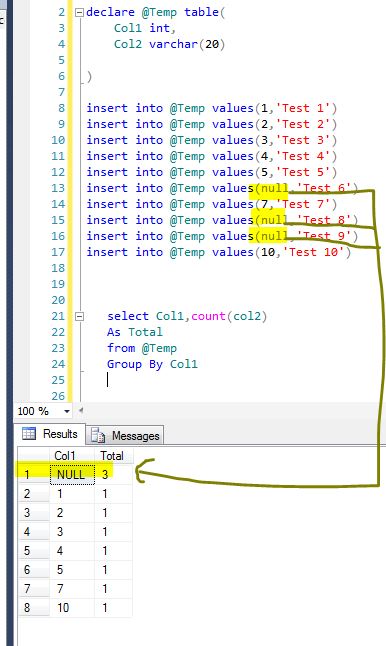Select row header number 8

(x=33, y=608)
